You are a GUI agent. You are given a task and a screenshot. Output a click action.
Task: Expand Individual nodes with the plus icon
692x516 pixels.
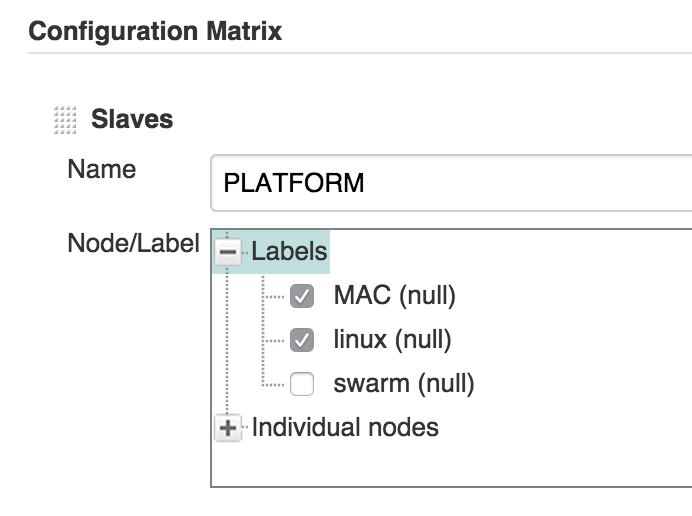point(228,428)
